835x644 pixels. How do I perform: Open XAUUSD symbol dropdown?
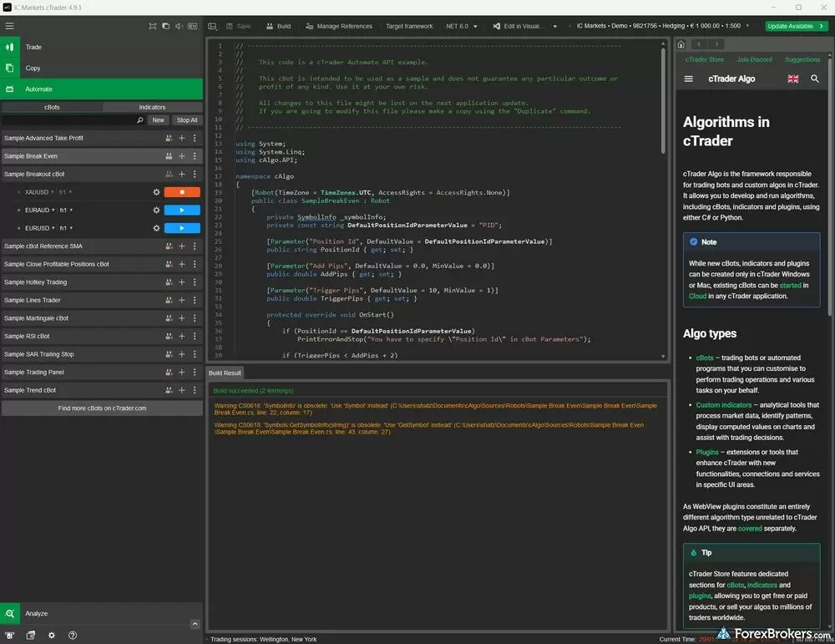pyautogui.click(x=39, y=192)
